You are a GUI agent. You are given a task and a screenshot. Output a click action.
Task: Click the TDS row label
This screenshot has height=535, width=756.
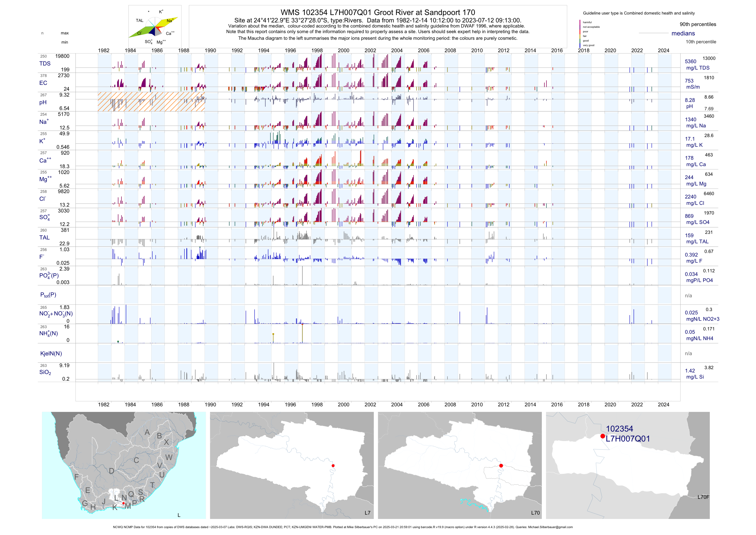[x=45, y=64]
